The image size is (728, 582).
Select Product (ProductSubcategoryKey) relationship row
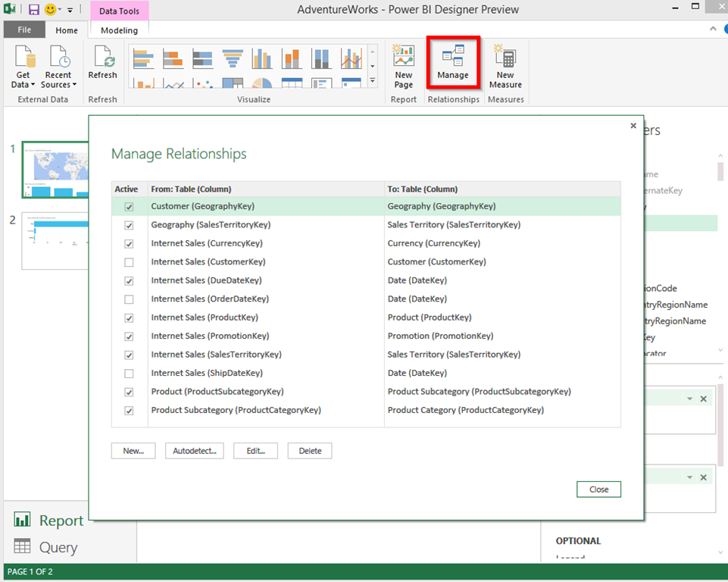coord(366,392)
